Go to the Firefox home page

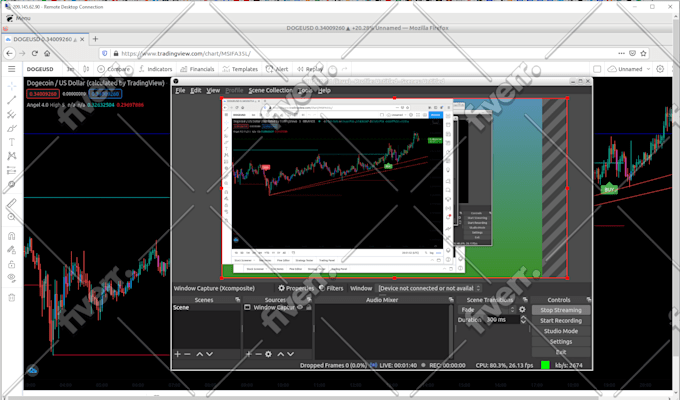[47, 53]
